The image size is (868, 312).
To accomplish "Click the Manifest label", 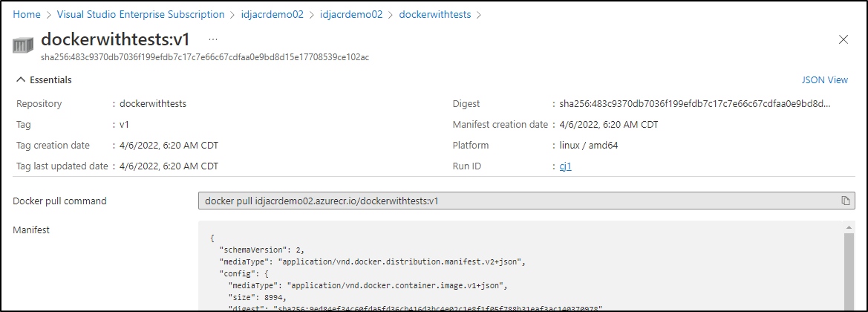I will click(31, 230).
